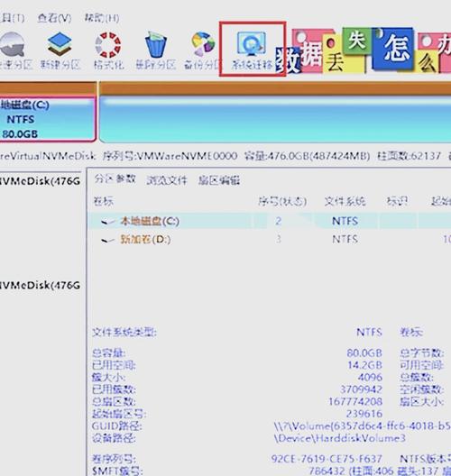Click the volume serial 92CE-7619-CE75-F637
Image resolution: width=451 pixels, height=476 pixels.
click(327, 458)
